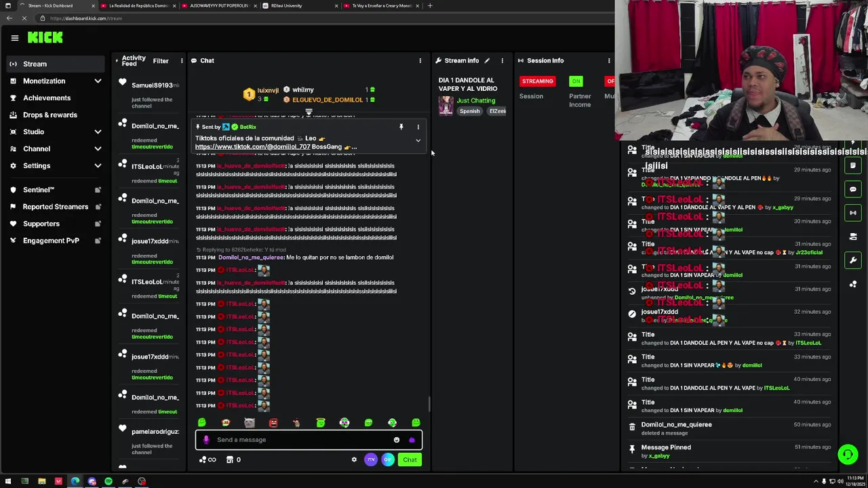Switch to RDJavi University tab
The width and height of the screenshot is (868, 488).
300,5
